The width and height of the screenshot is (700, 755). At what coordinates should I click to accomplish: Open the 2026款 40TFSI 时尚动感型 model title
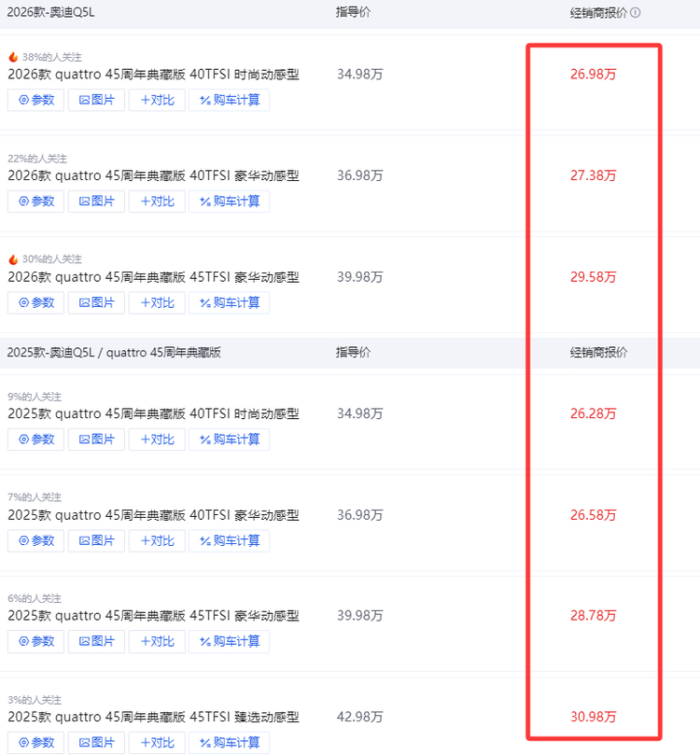[x=153, y=75]
